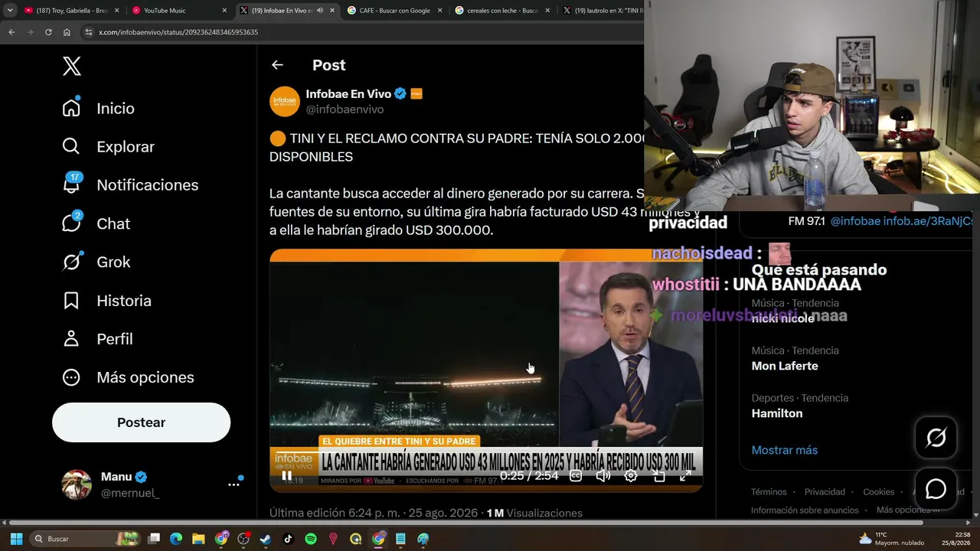Go back using the Post arrow

pyautogui.click(x=277, y=66)
